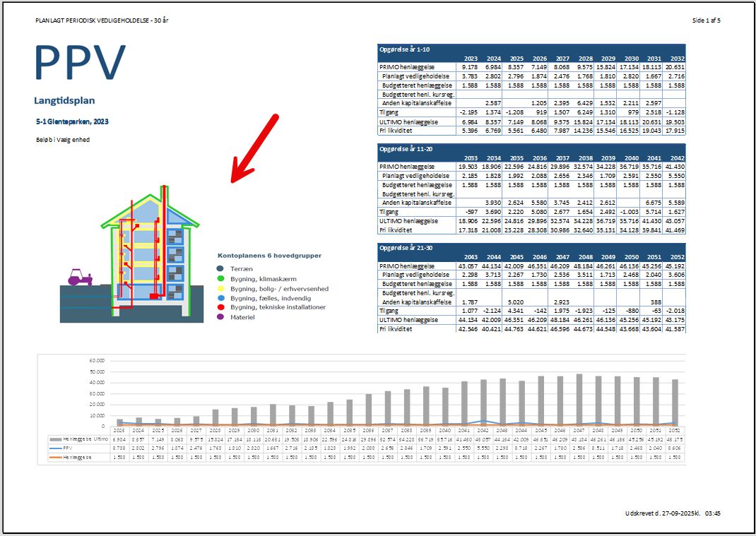Click the large PPV logo title
Image resolution: width=756 pixels, height=536 pixels.
coord(80,63)
